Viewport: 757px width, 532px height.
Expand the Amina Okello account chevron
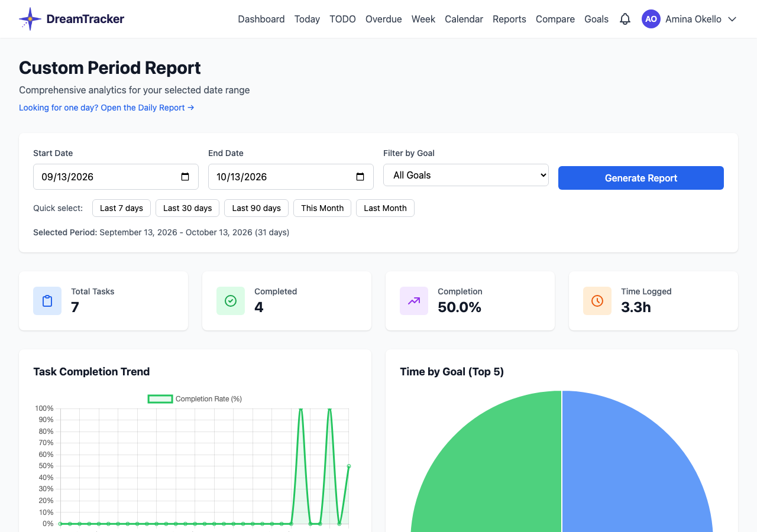click(x=732, y=19)
